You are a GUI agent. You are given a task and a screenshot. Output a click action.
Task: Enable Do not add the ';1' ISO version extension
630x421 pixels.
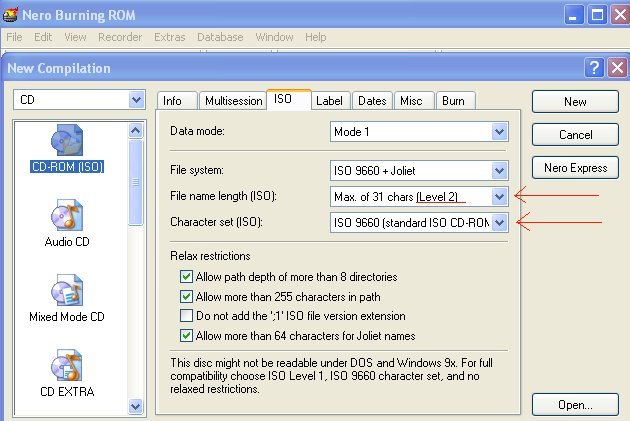coord(186,316)
